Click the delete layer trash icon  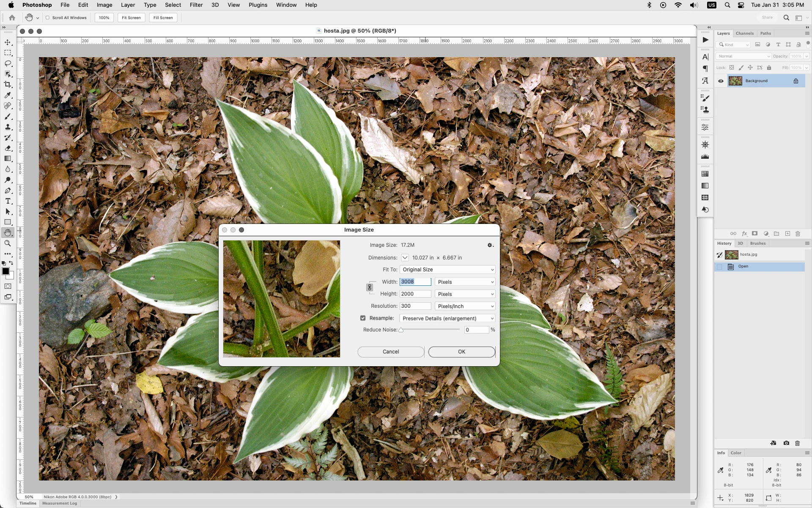click(x=798, y=234)
